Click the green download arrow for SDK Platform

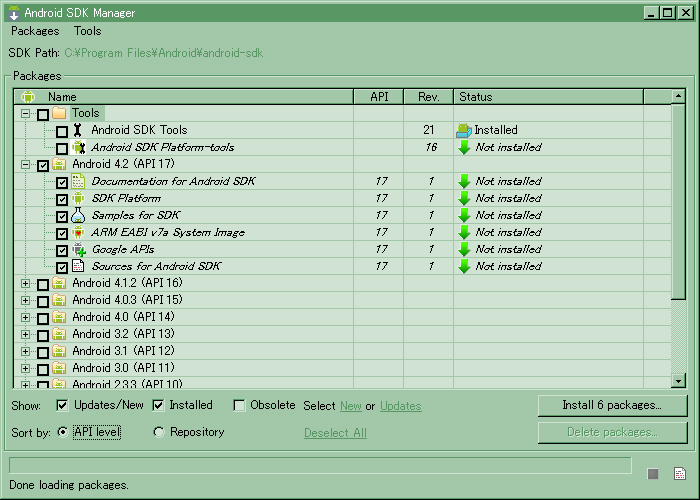464,198
